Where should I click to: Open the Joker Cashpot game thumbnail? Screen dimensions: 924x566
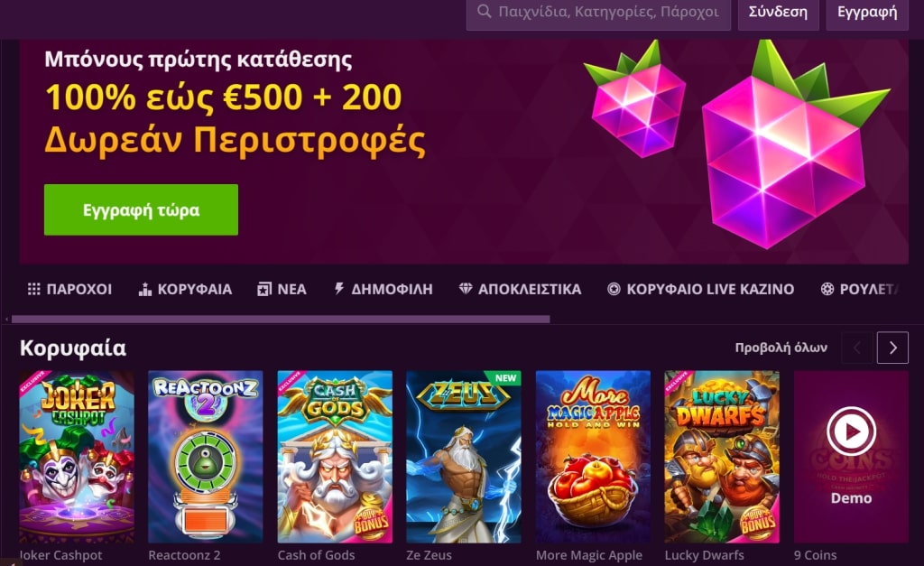click(77, 457)
